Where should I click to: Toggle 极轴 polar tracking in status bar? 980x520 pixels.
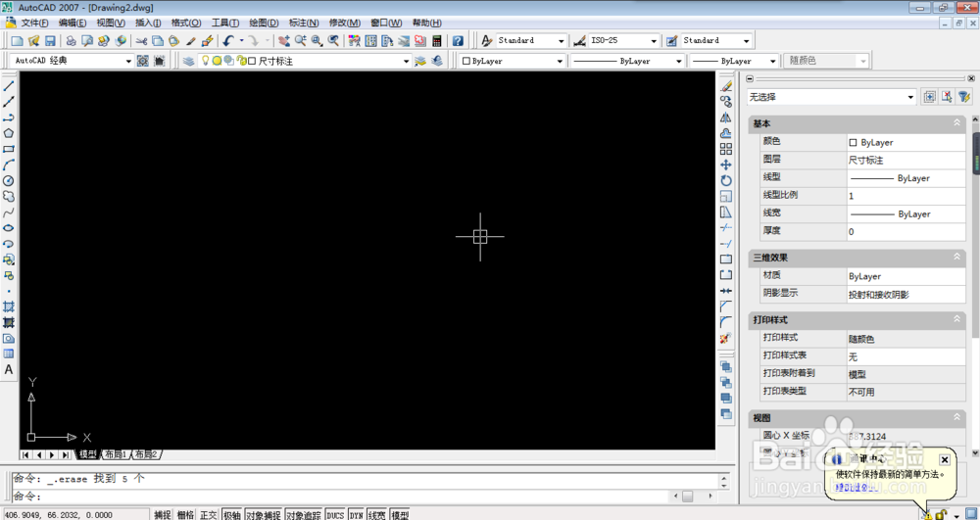click(x=232, y=515)
